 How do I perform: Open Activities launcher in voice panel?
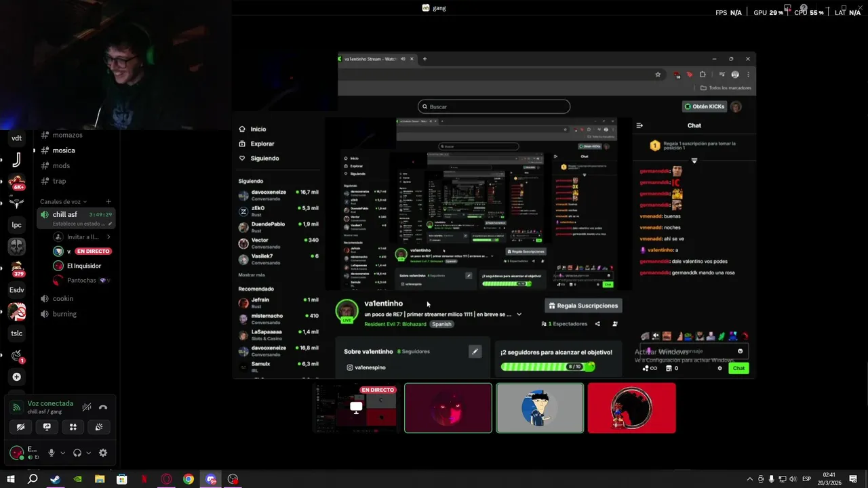[73, 427]
